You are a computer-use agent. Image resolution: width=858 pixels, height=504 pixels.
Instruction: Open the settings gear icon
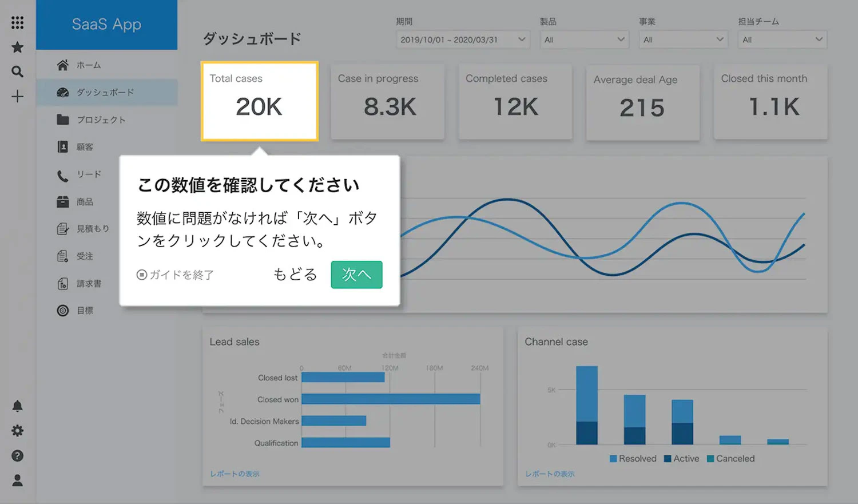click(x=17, y=430)
